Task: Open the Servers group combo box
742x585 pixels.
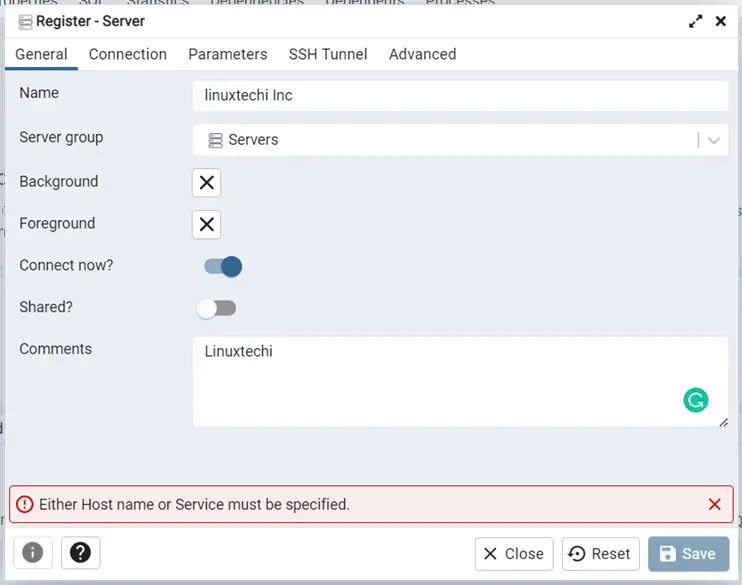Action: click(445, 140)
